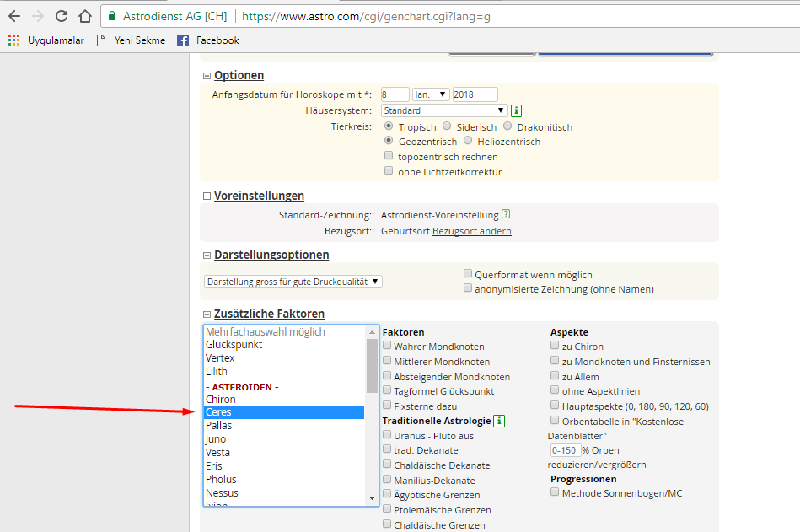Screen dimensions: 800x532
Task: Click info icon beside Traditionelle Astrologie
Action: (x=500, y=421)
